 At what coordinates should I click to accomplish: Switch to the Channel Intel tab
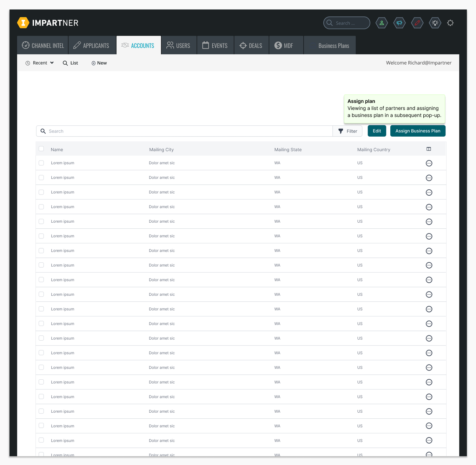[x=43, y=46]
